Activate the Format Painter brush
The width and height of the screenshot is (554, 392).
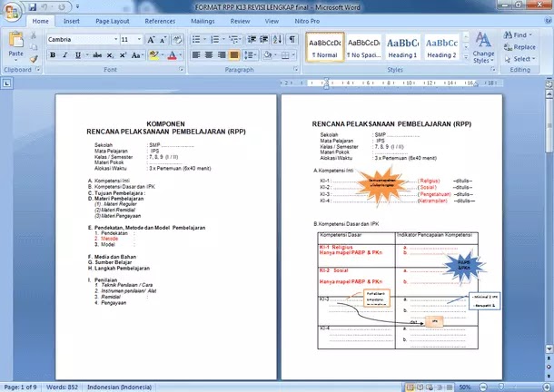pyautogui.click(x=34, y=59)
